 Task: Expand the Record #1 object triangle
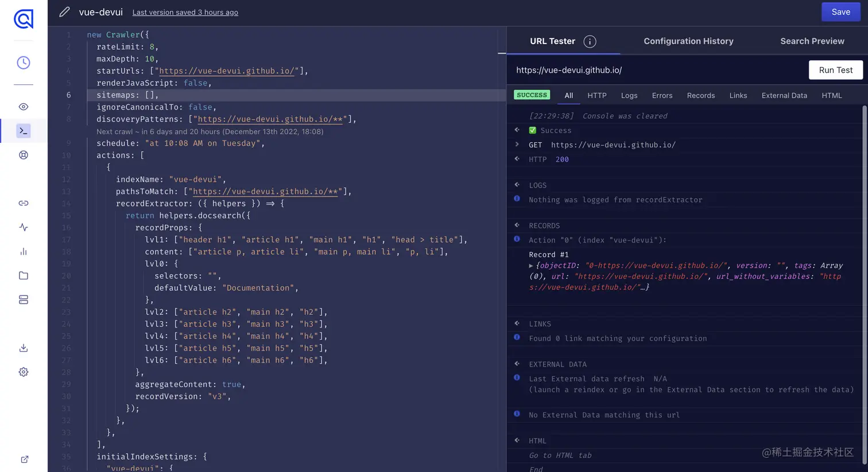(531, 266)
